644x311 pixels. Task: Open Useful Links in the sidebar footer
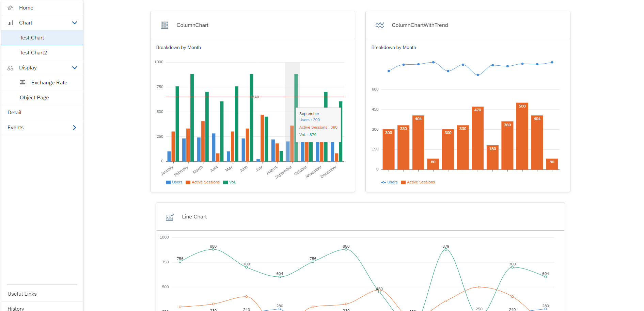(x=42, y=294)
